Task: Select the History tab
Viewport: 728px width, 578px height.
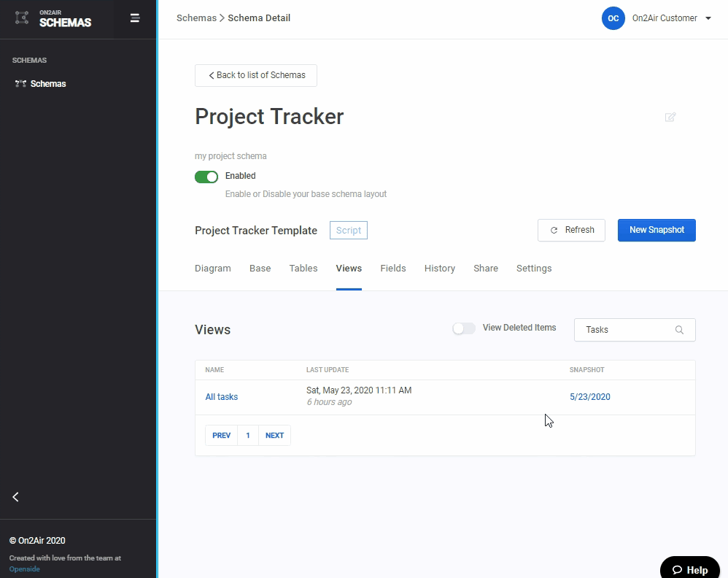Action: [440, 269]
